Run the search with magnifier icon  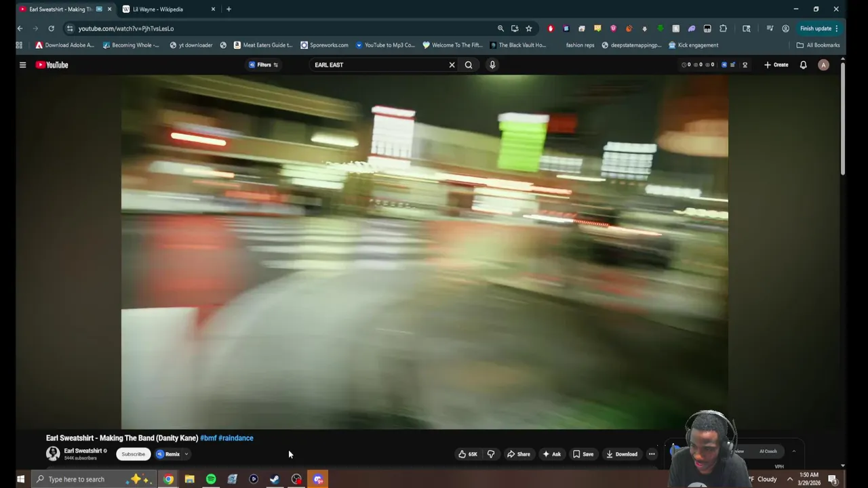click(x=469, y=65)
